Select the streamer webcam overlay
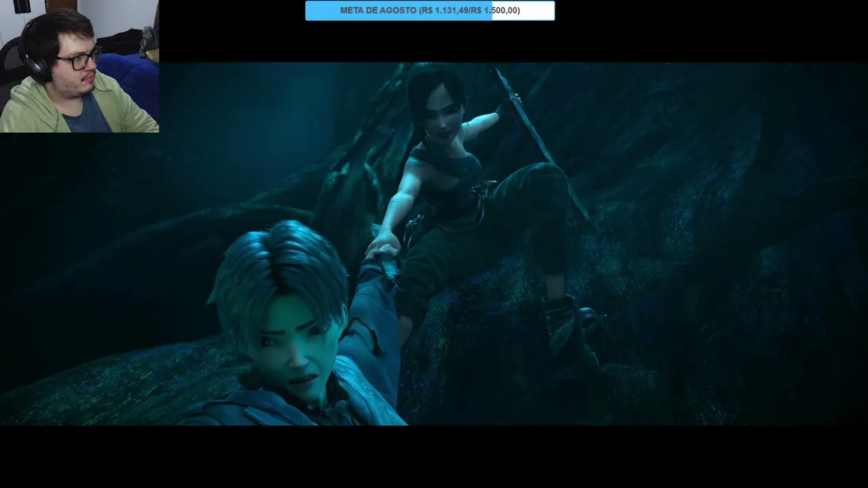 pyautogui.click(x=79, y=66)
